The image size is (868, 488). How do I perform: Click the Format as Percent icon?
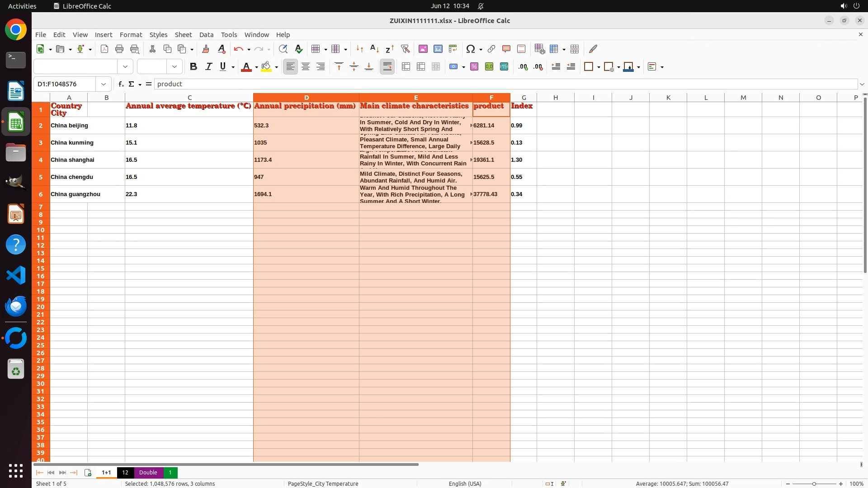pyautogui.click(x=474, y=67)
